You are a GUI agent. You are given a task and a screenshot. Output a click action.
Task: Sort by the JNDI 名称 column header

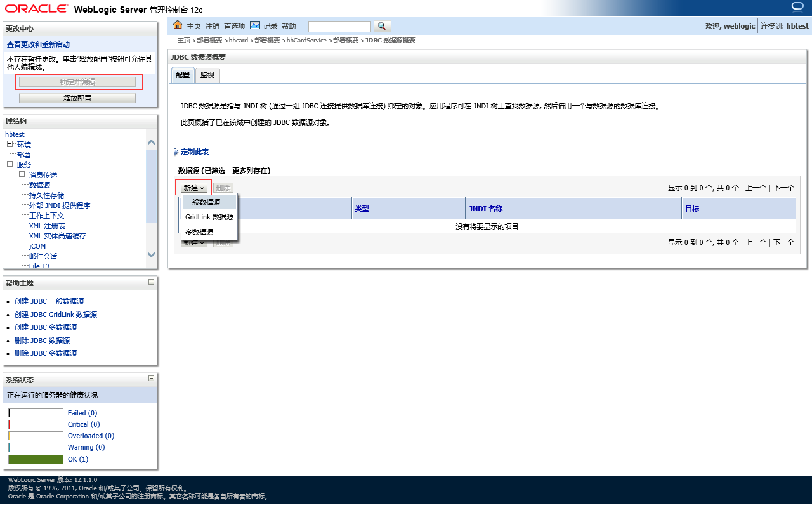coord(485,209)
